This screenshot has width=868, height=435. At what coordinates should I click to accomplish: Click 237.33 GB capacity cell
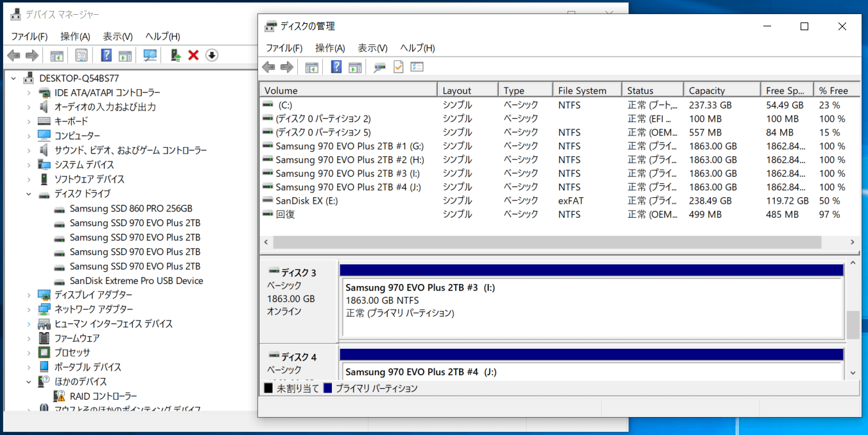710,105
